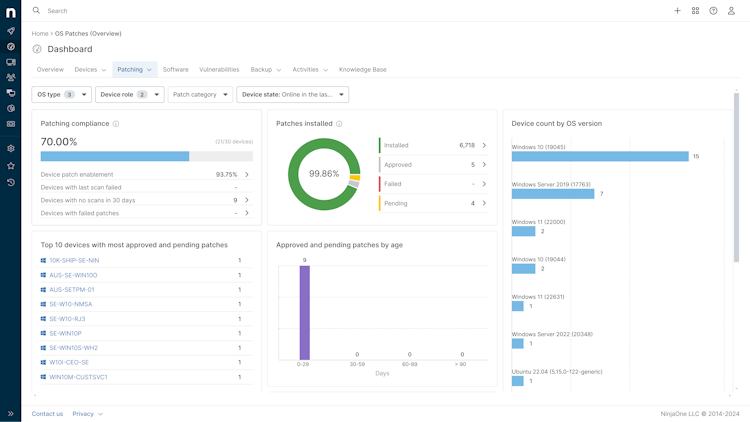Switch to the Software tab
Viewport: 750px width, 422px height.
[176, 69]
